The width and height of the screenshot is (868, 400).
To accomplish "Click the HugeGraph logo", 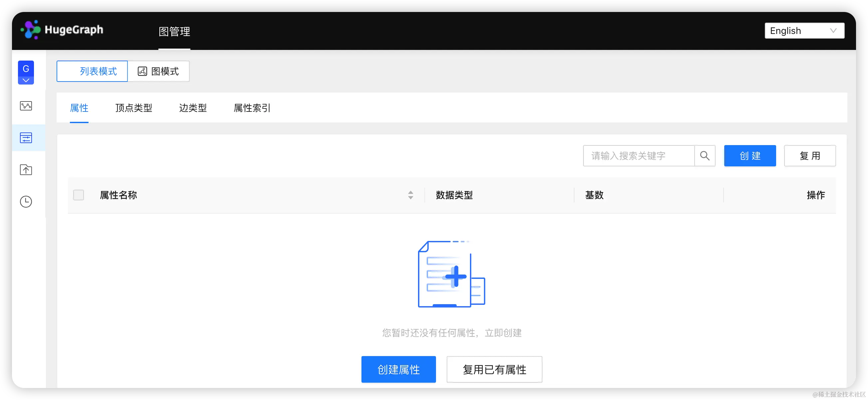I will (x=62, y=30).
